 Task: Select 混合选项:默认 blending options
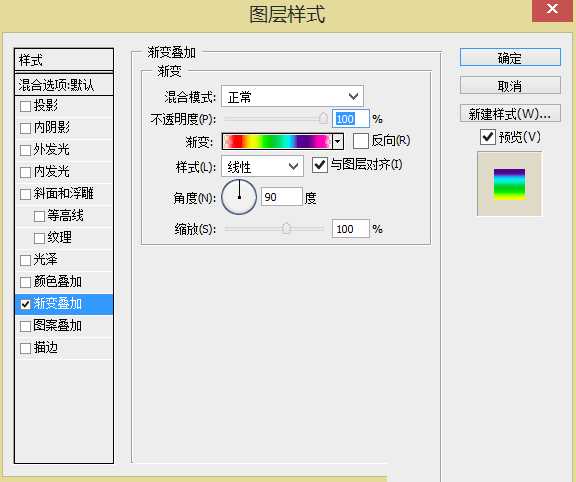(64, 85)
